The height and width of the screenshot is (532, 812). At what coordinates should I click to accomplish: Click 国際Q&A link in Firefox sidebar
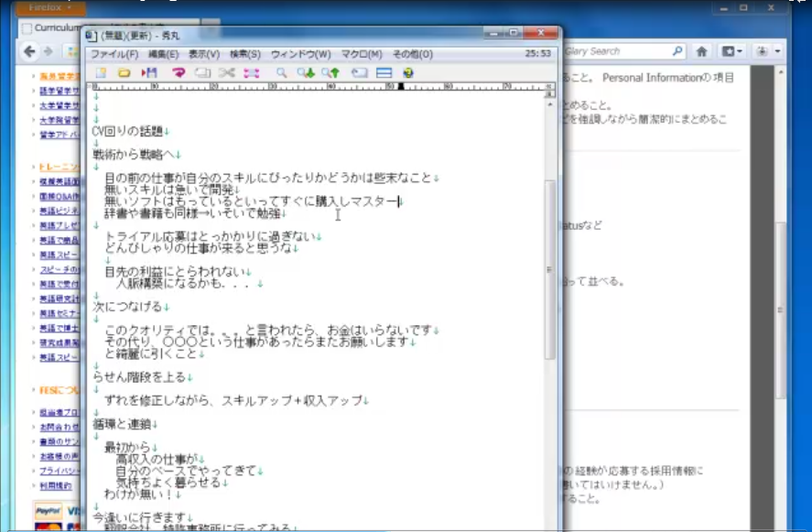(60, 196)
